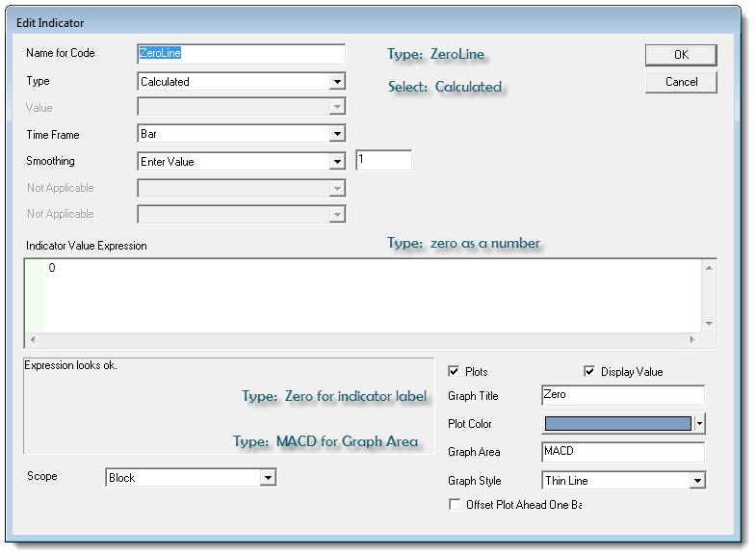The image size is (756, 557).
Task: Open the Plot Color dropdown arrow
Action: (699, 423)
